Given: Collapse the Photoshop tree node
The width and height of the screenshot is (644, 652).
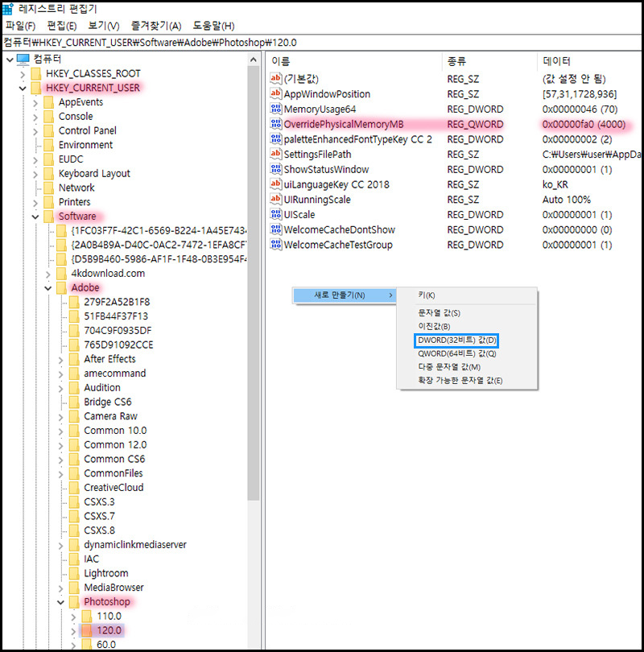Looking at the screenshot, I should [60, 602].
